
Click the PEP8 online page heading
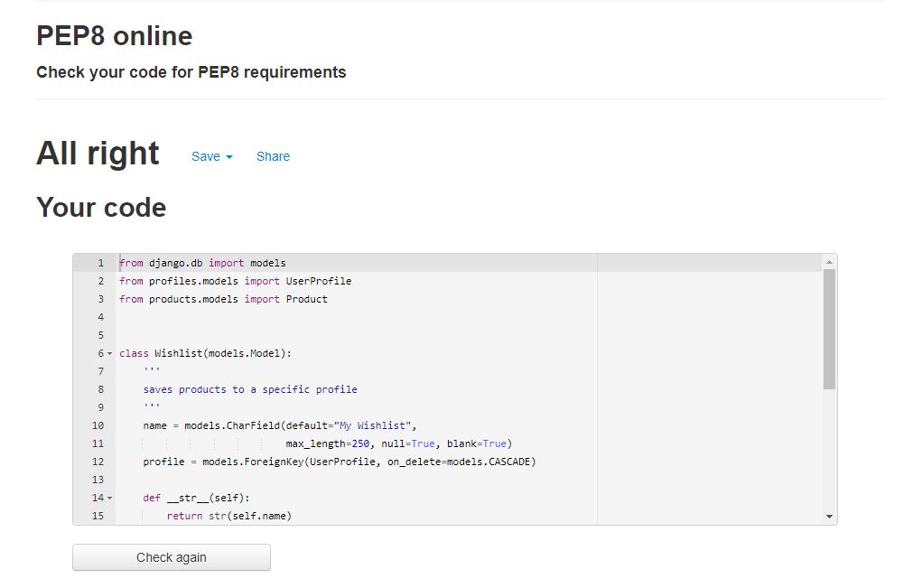(114, 36)
